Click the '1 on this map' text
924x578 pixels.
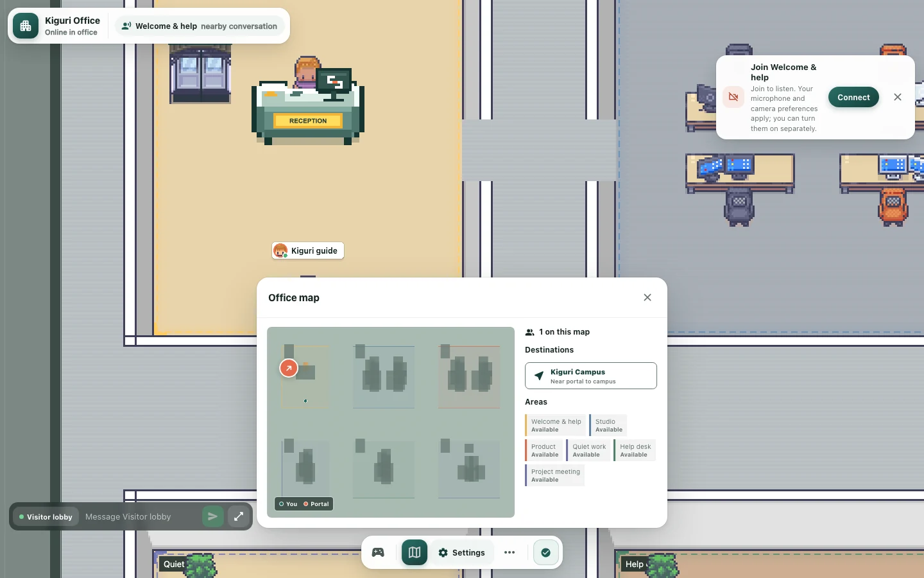tap(564, 332)
